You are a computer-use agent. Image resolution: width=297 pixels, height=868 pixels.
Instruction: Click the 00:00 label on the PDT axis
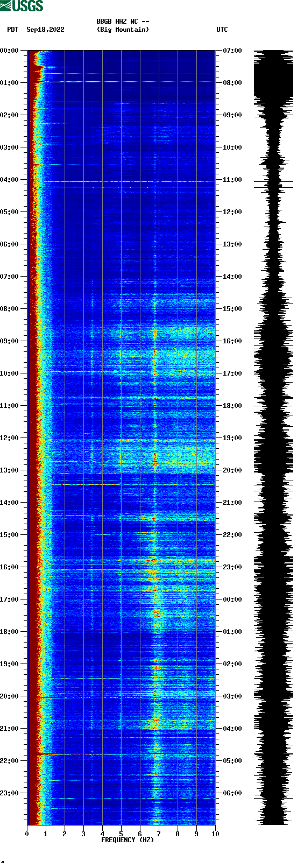(x=10, y=51)
